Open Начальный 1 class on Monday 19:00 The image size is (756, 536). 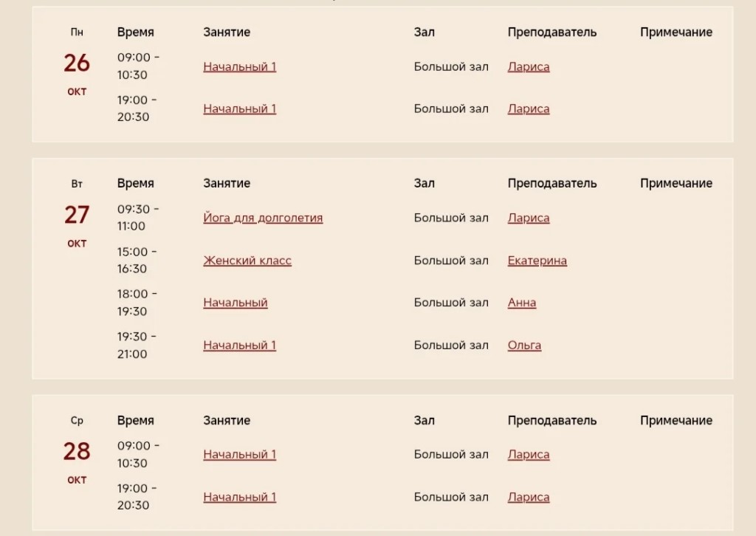(240, 109)
